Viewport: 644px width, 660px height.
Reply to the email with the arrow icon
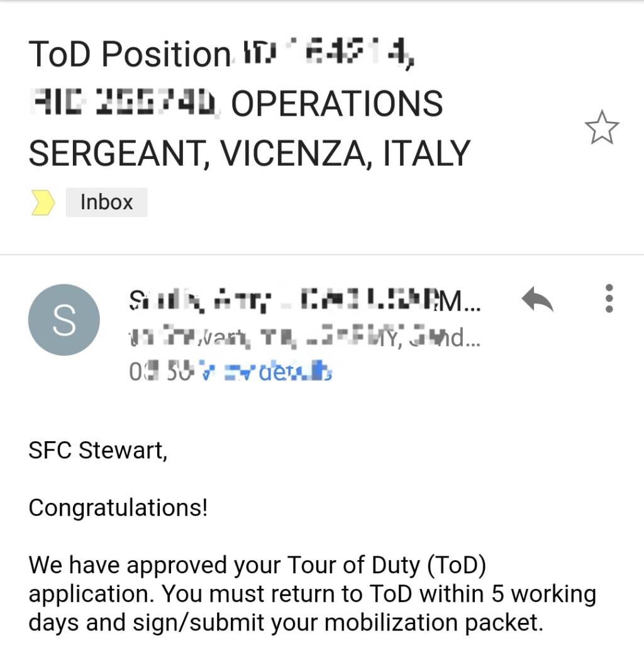click(x=537, y=301)
